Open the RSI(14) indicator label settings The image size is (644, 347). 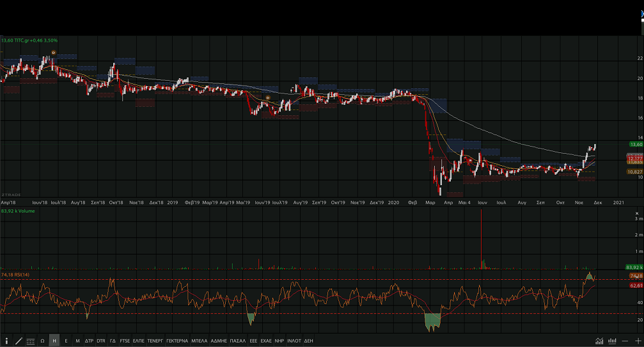tap(16, 274)
